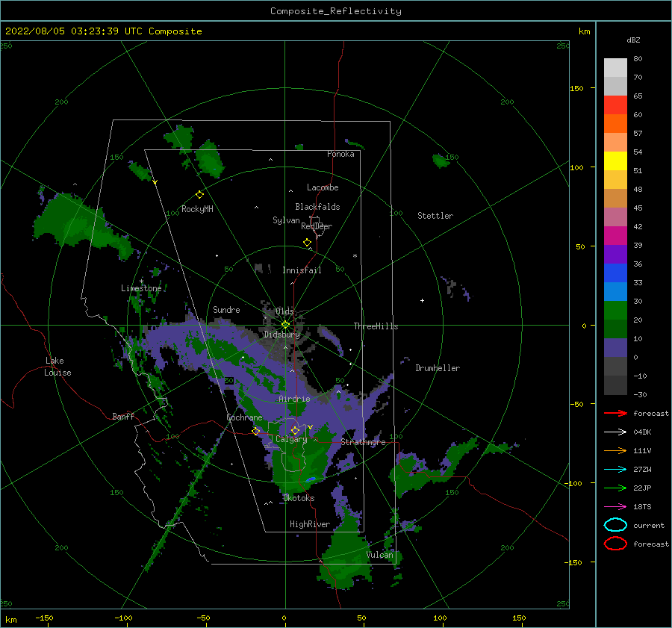Click the Okotoks city label

click(x=299, y=498)
